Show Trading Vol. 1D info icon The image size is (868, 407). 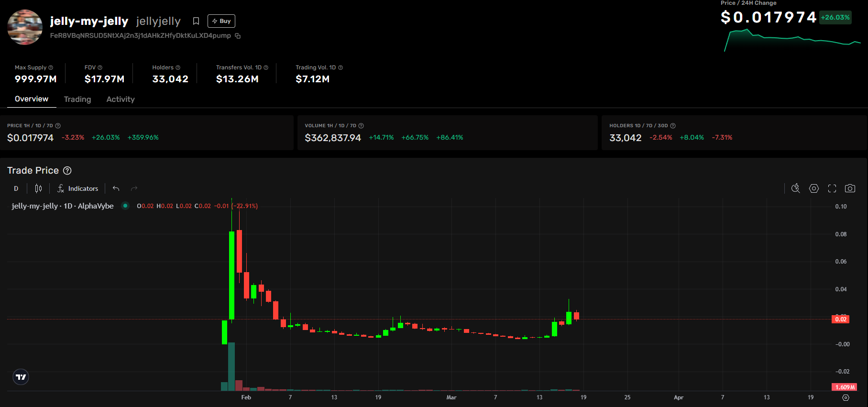[x=341, y=67]
